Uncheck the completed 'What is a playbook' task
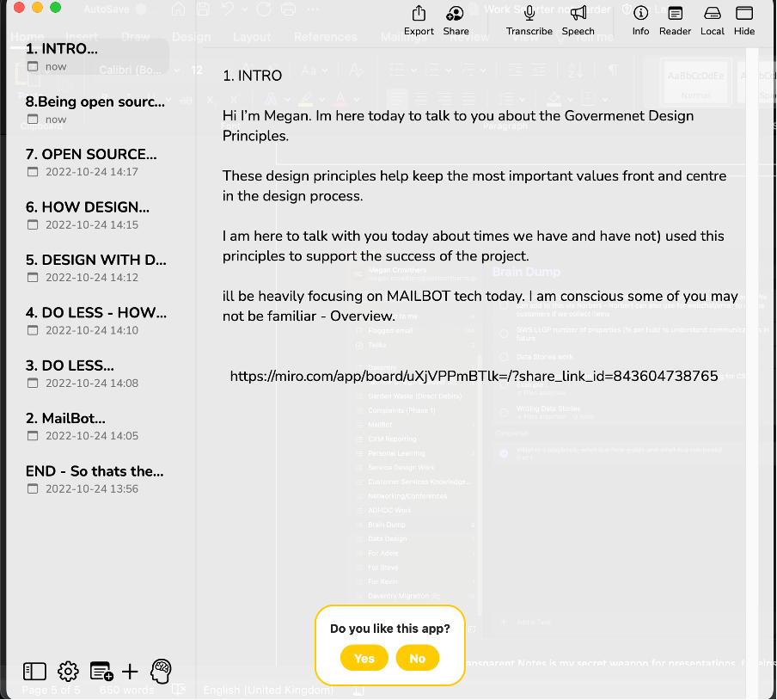Image resolution: width=777 pixels, height=700 pixels. point(504,453)
